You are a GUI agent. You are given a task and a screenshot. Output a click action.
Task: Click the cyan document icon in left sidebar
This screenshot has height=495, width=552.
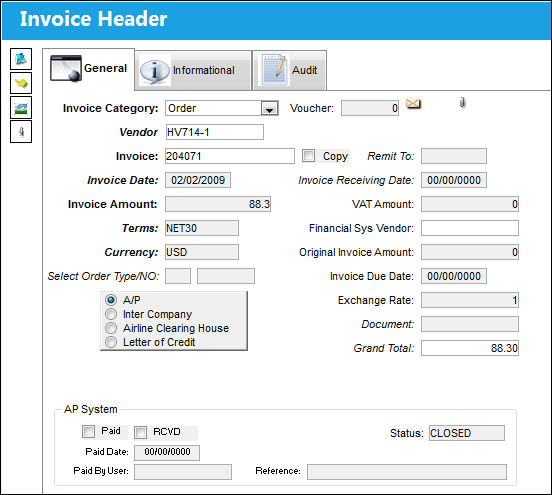[21, 59]
